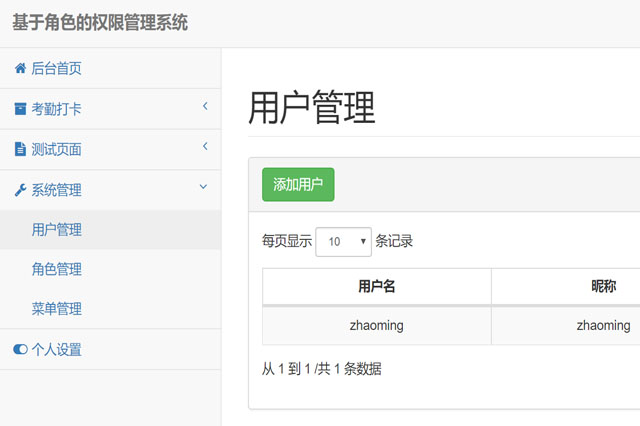Select the zhaoming cell under 昵称
640x426 pixels.
coord(603,325)
